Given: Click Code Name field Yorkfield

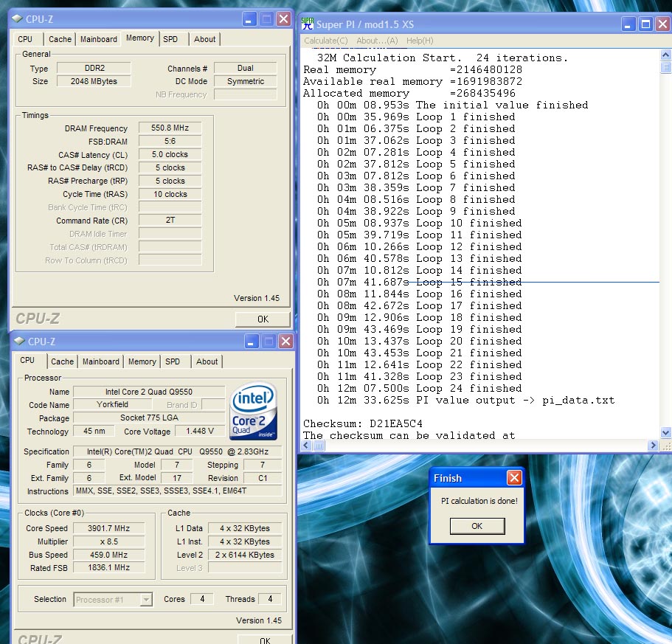Looking at the screenshot, I should click(112, 404).
